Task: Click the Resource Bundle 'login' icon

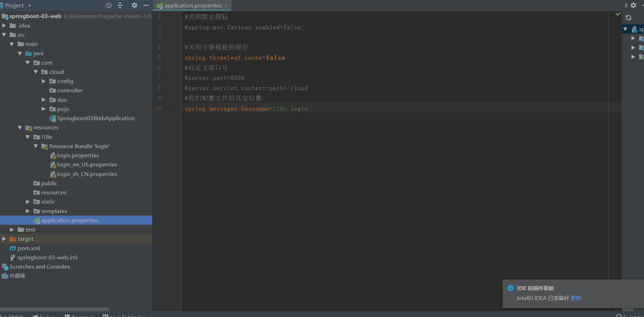Action: click(x=45, y=146)
